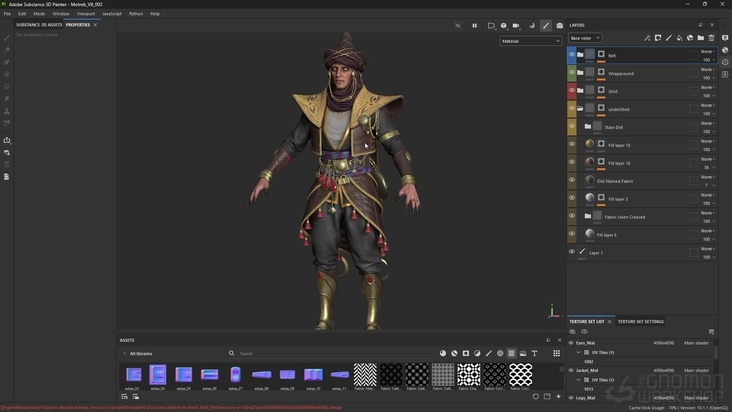The image size is (732, 412).
Task: Filter assets by fonts T icon
Action: tap(535, 353)
